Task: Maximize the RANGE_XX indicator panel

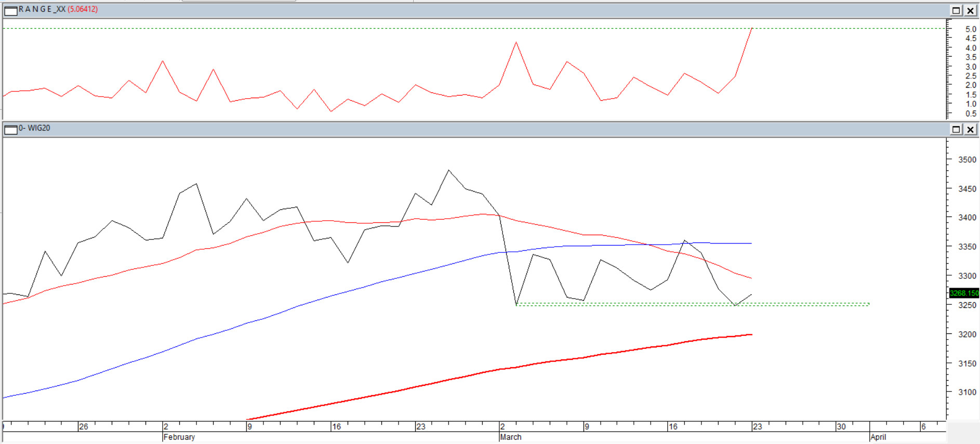Action: pyautogui.click(x=956, y=10)
